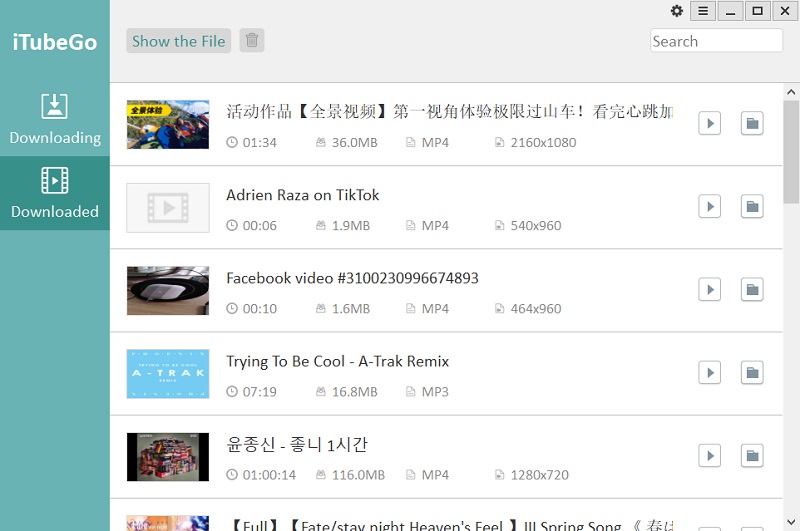
Task: Open folder for Trying To Be Cool remix
Action: click(752, 372)
